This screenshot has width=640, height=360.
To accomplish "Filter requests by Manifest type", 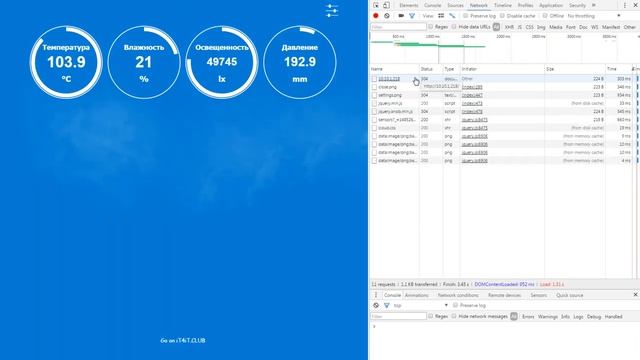I will tap(611, 27).
